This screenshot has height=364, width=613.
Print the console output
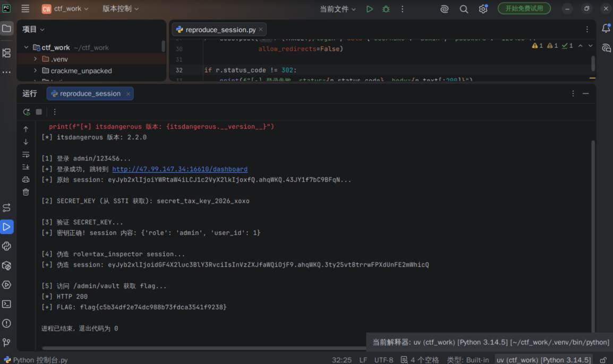[x=26, y=180]
